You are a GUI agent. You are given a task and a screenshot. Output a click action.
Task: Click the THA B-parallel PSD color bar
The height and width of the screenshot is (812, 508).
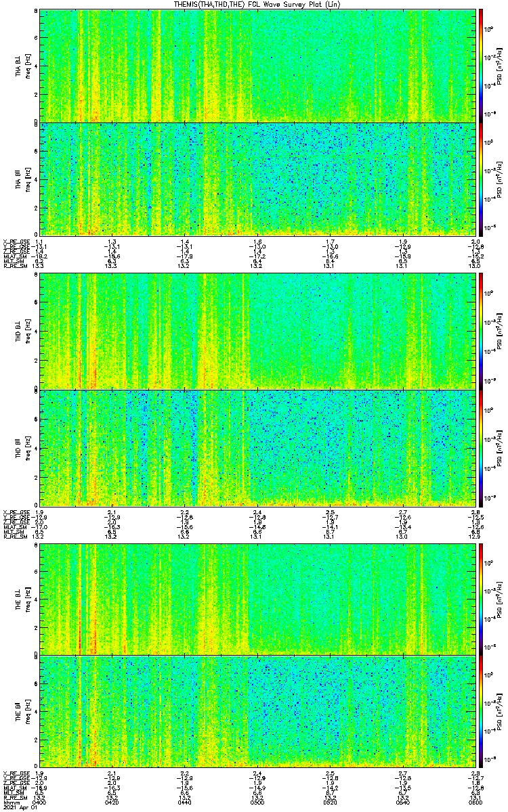pos(481,179)
